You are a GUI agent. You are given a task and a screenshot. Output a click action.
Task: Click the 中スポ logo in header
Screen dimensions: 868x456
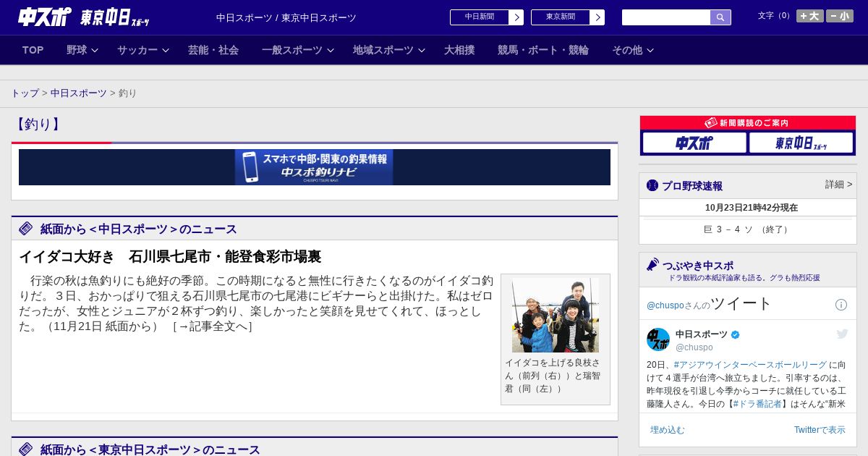pyautogui.click(x=44, y=17)
